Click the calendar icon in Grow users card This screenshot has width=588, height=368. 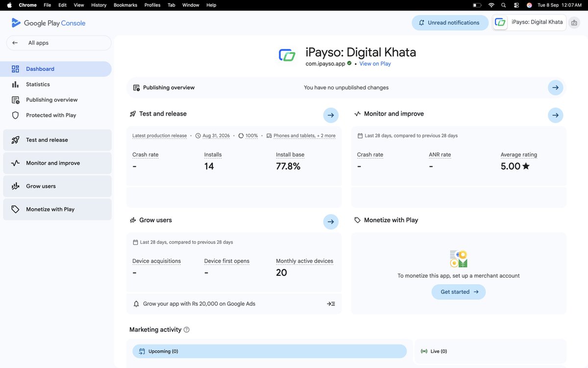pyautogui.click(x=136, y=242)
